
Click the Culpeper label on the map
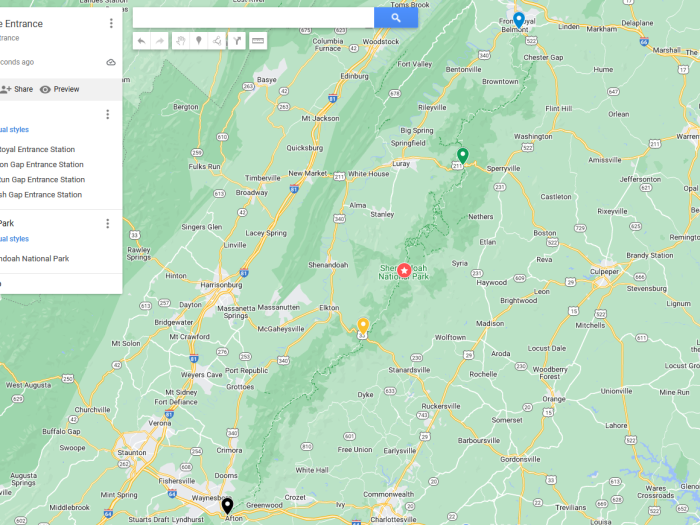coord(604,271)
